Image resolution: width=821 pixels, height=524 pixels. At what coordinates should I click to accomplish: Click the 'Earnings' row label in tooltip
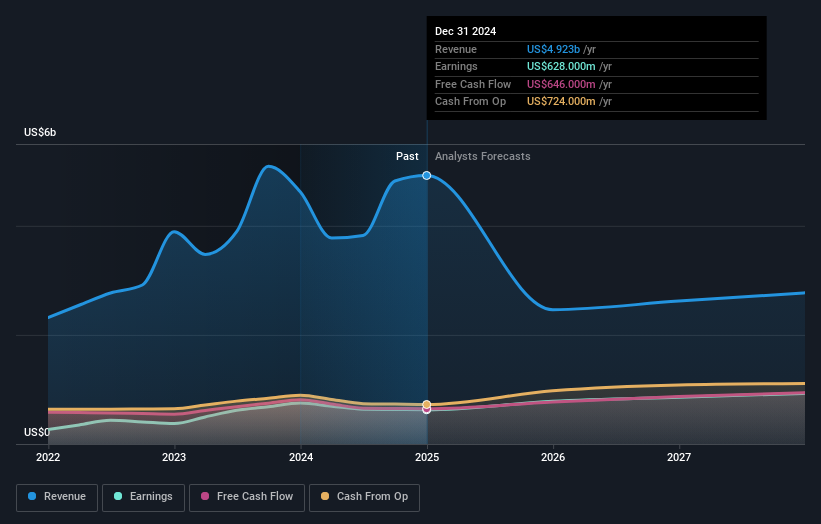[456, 66]
